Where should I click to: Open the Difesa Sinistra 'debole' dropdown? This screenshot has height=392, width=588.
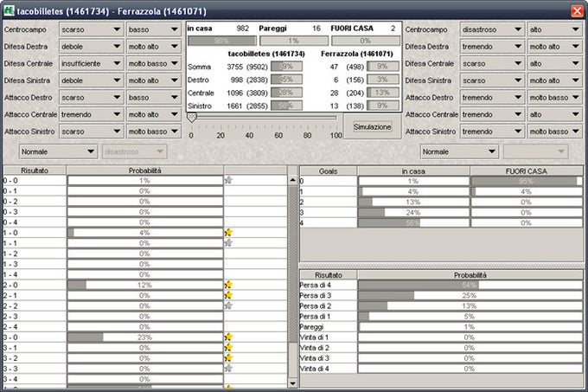pyautogui.click(x=91, y=80)
